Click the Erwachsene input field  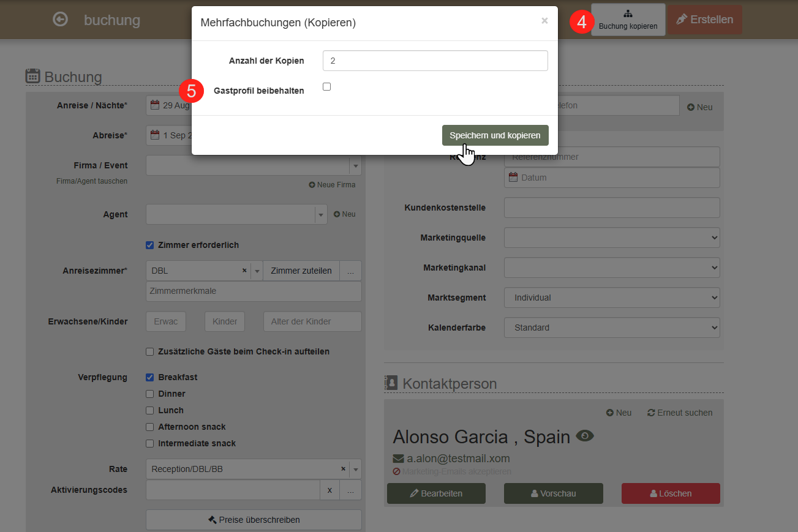pyautogui.click(x=166, y=321)
